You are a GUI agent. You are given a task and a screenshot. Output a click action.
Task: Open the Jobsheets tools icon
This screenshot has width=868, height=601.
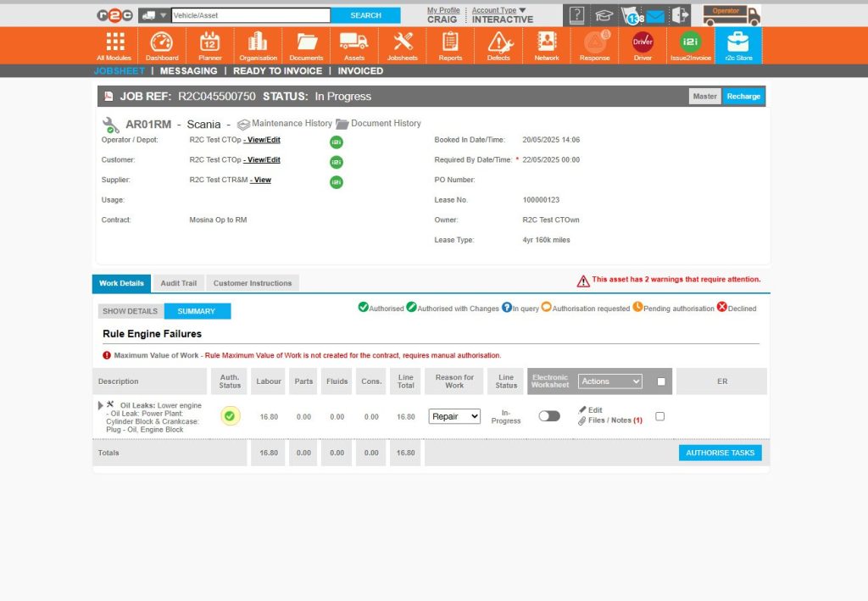(x=402, y=44)
